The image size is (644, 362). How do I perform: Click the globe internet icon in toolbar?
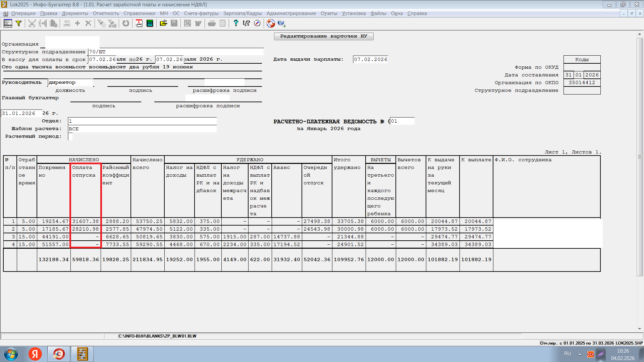pos(281,23)
